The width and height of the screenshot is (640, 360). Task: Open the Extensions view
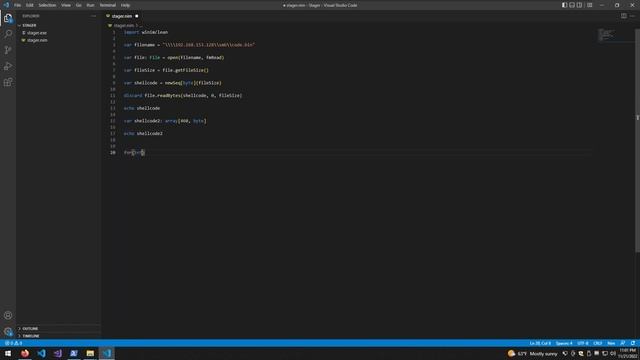coord(8,82)
